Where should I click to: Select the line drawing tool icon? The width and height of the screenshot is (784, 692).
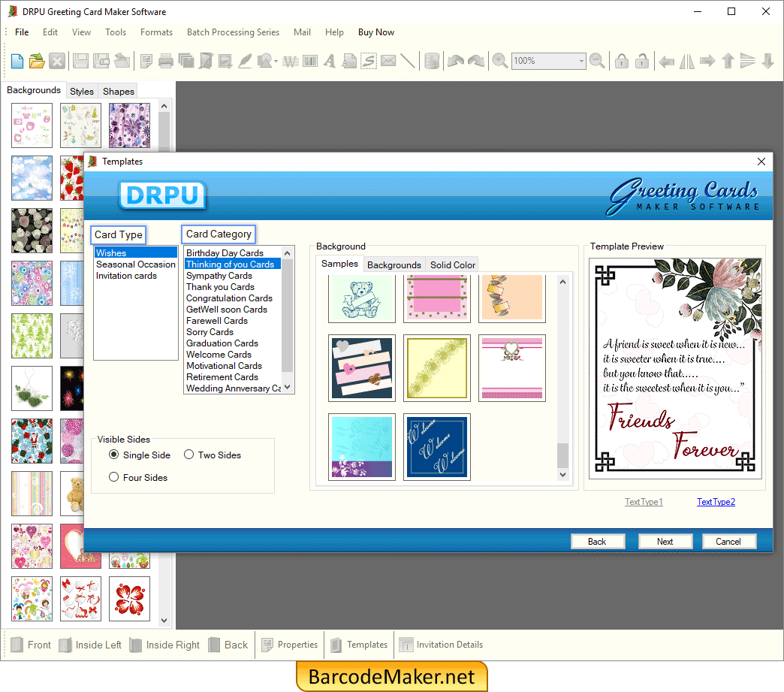[x=408, y=61]
